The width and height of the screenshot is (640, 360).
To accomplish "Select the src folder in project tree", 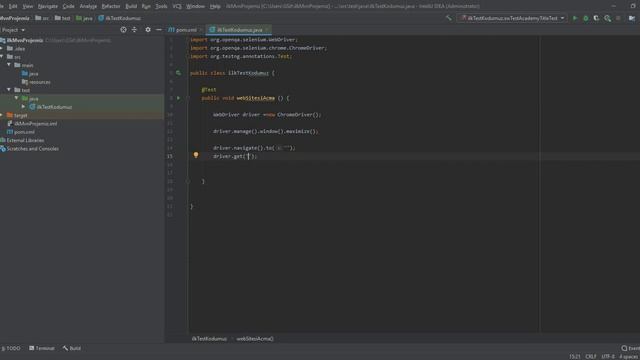I will pos(13,57).
